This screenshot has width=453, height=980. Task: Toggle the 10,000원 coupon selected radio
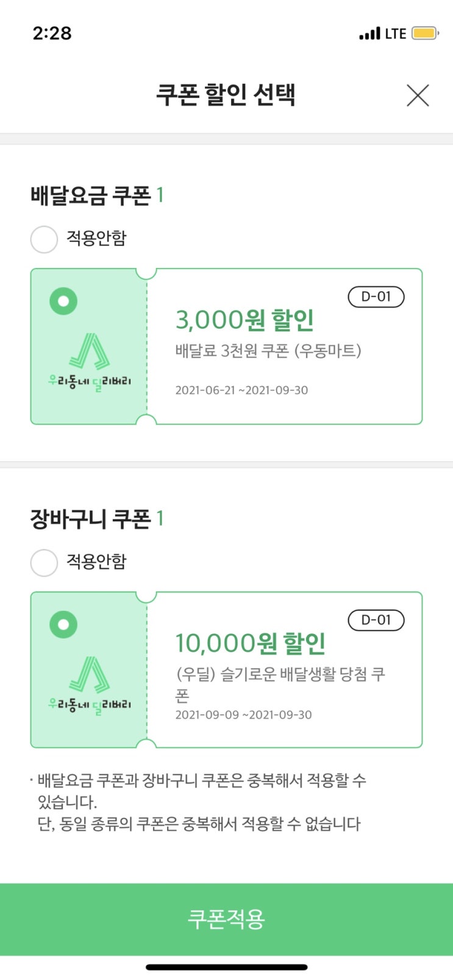point(63,624)
